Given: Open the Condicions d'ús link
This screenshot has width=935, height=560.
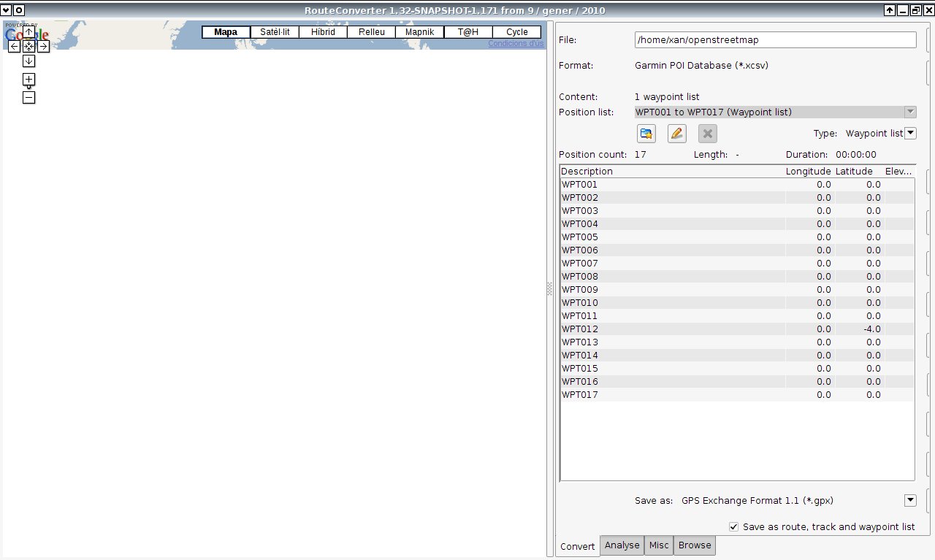Looking at the screenshot, I should pos(516,43).
